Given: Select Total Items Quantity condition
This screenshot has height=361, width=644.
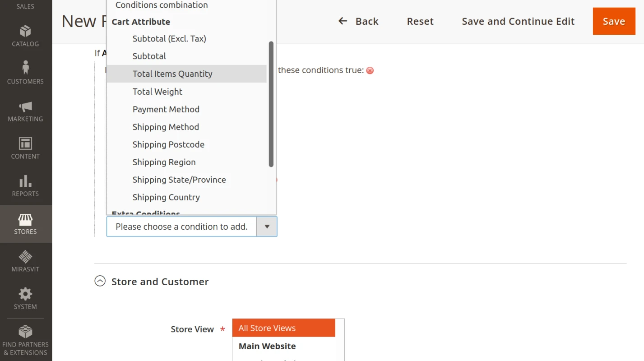Looking at the screenshot, I should pyautogui.click(x=172, y=74).
